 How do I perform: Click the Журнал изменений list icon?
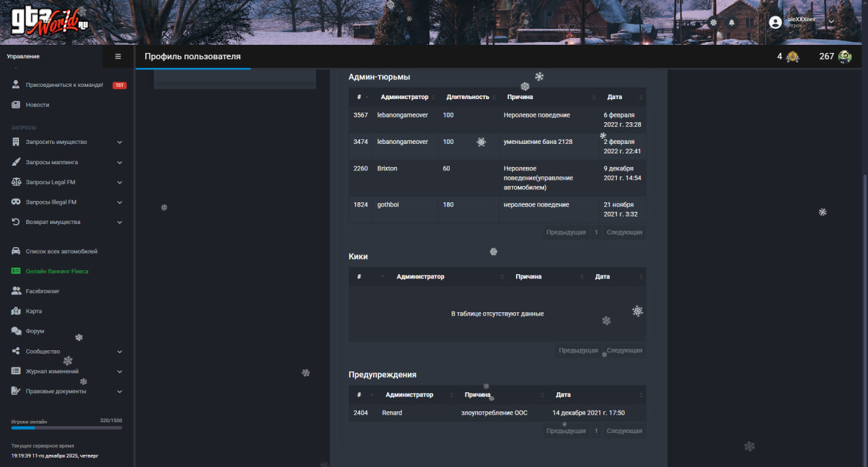coord(16,371)
